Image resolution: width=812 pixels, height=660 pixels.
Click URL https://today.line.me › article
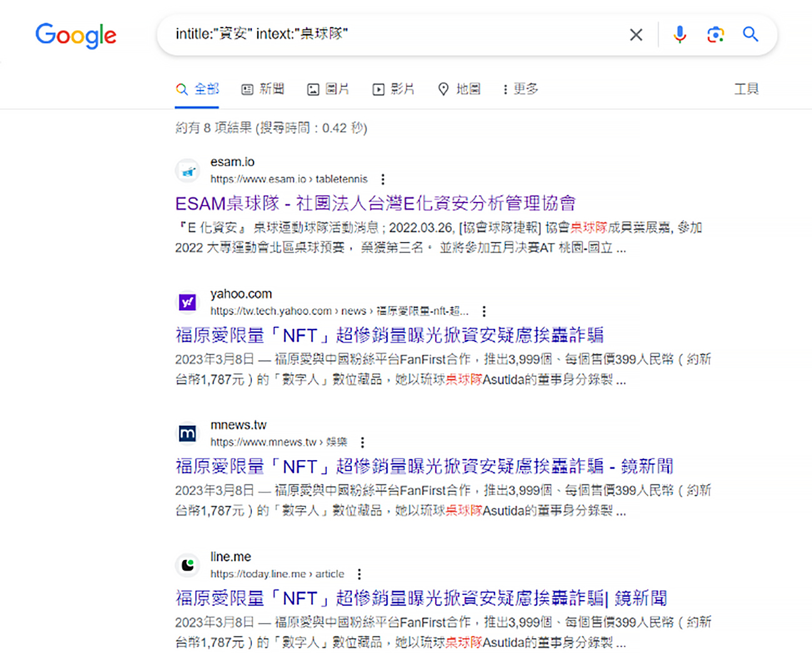point(277,574)
